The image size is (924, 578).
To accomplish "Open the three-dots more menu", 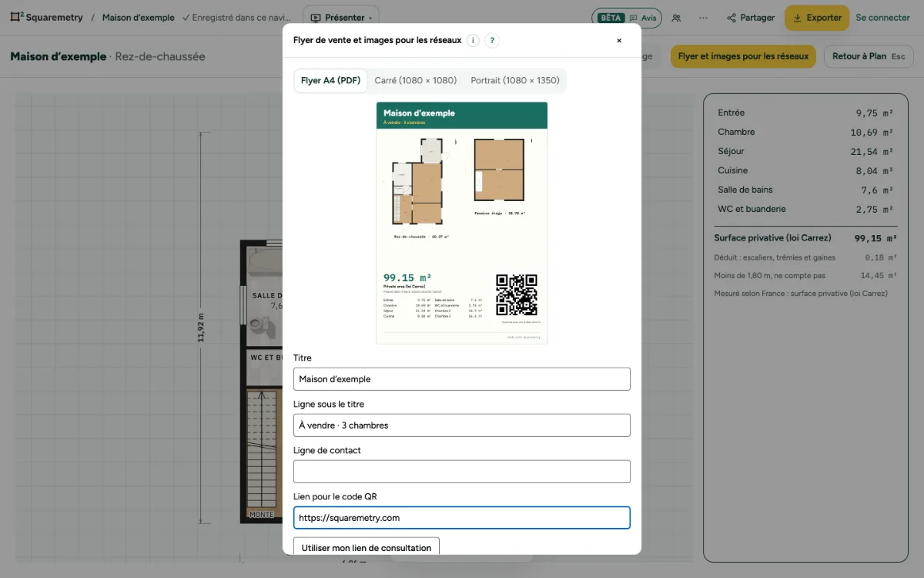I will 703,18.
